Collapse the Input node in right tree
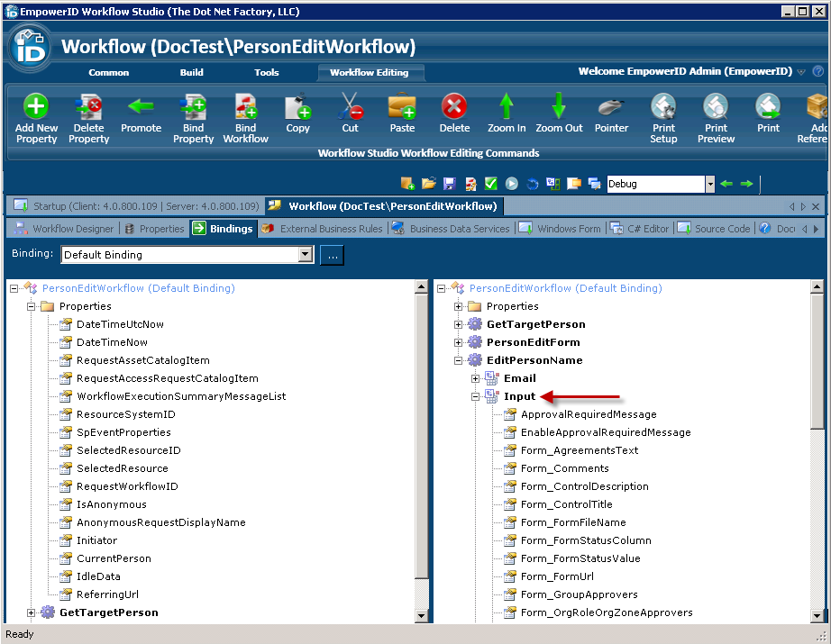This screenshot has height=644, width=831. tap(476, 396)
